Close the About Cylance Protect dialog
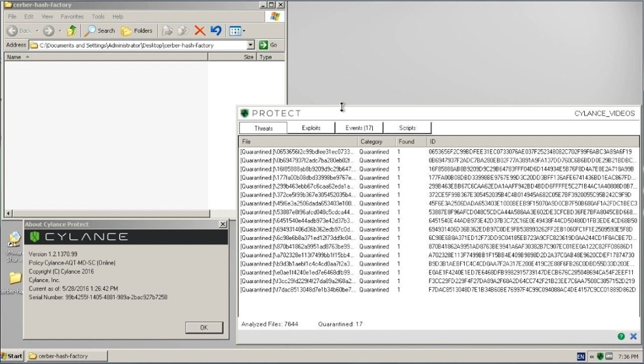This screenshot has width=644, height=364. point(223,224)
